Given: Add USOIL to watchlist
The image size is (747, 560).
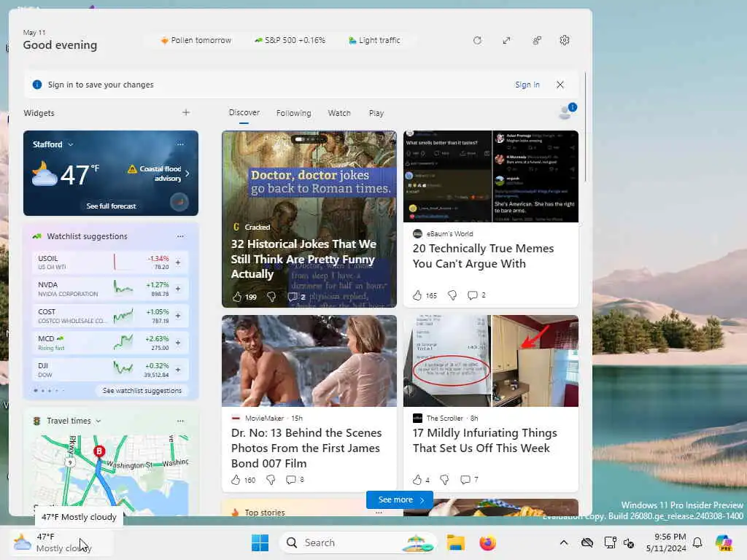Looking at the screenshot, I should coord(178,262).
